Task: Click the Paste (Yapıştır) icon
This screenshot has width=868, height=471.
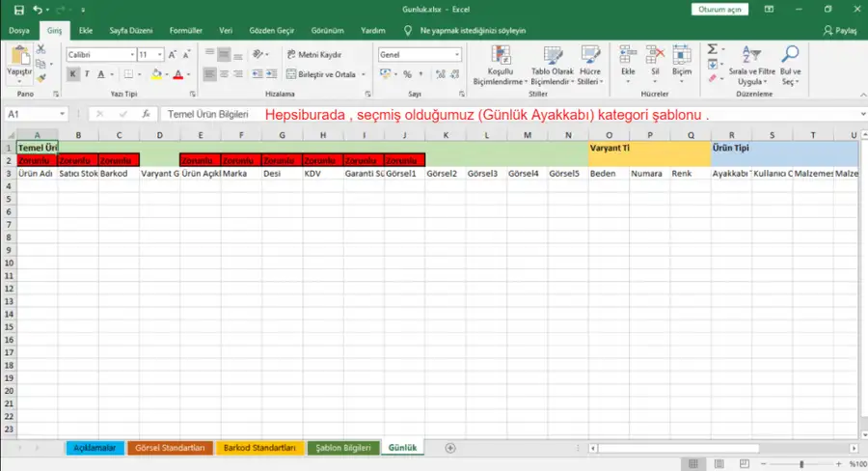Action: (x=20, y=56)
